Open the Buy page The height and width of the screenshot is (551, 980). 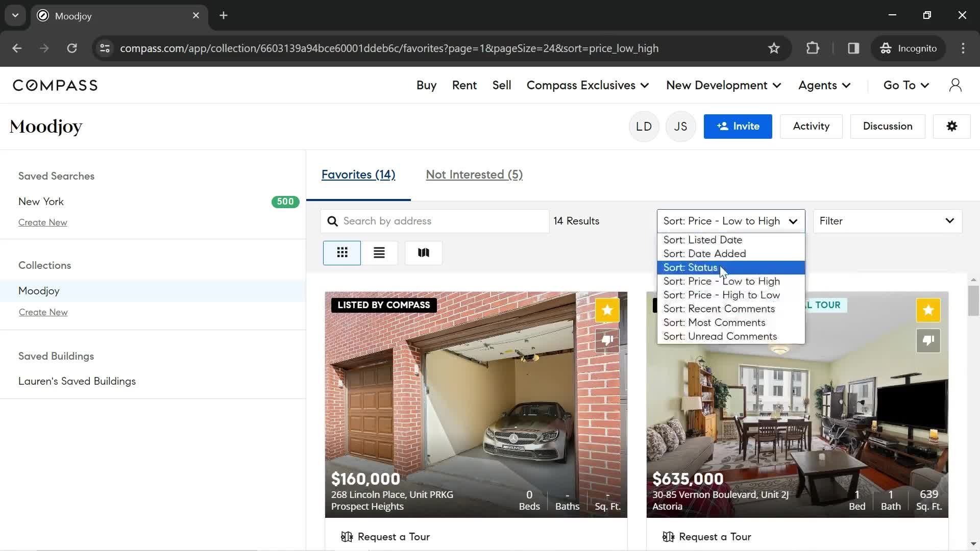(x=426, y=85)
